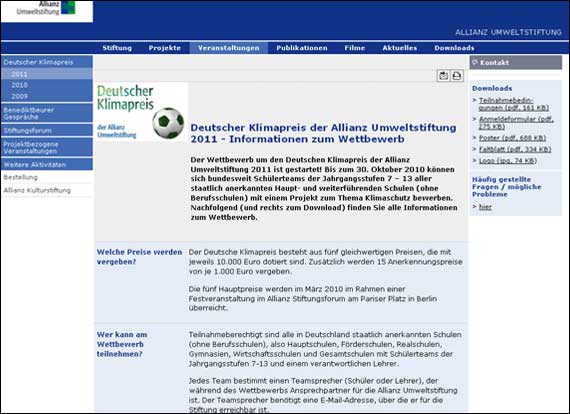Open the Publikationen menu

[x=302, y=48]
